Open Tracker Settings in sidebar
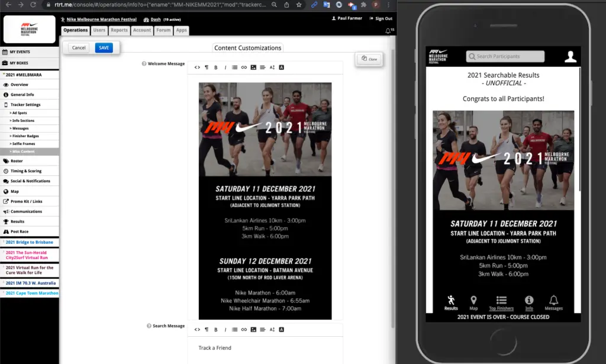 pyautogui.click(x=30, y=105)
